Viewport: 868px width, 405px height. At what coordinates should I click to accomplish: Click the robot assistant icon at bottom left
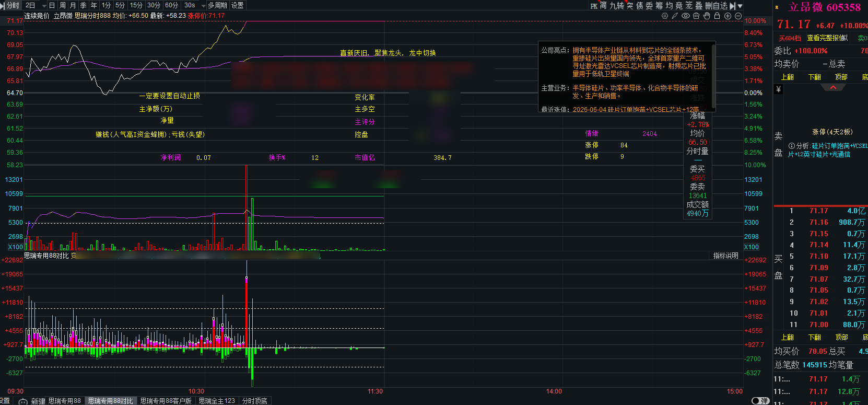tap(23, 401)
